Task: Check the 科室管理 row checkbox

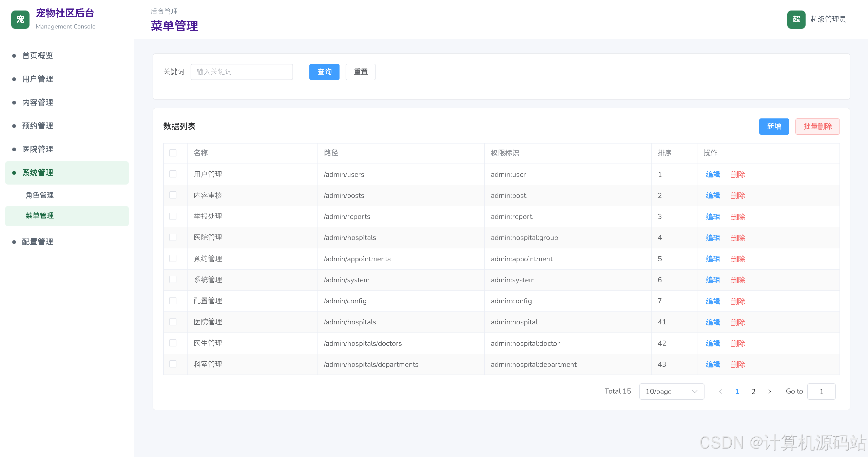Action: pyautogui.click(x=173, y=364)
